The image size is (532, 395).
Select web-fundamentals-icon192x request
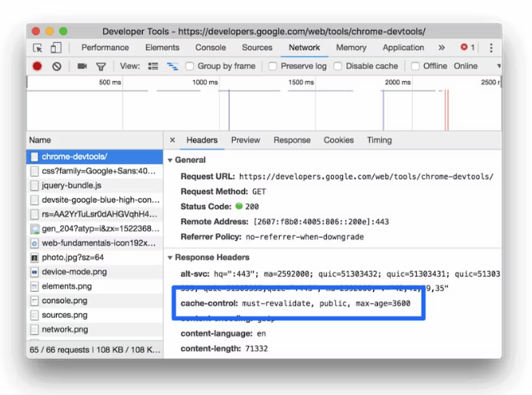(x=95, y=243)
